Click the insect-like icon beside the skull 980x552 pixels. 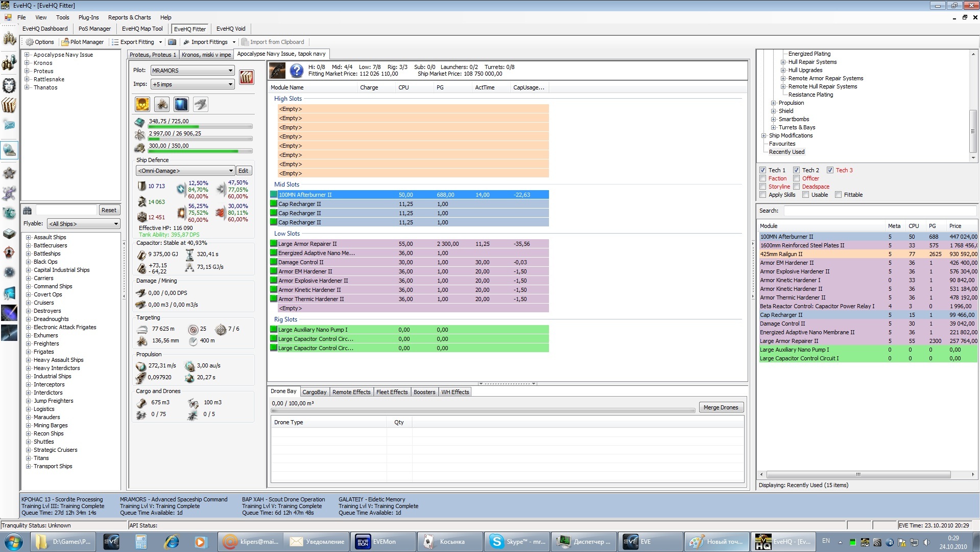(162, 104)
